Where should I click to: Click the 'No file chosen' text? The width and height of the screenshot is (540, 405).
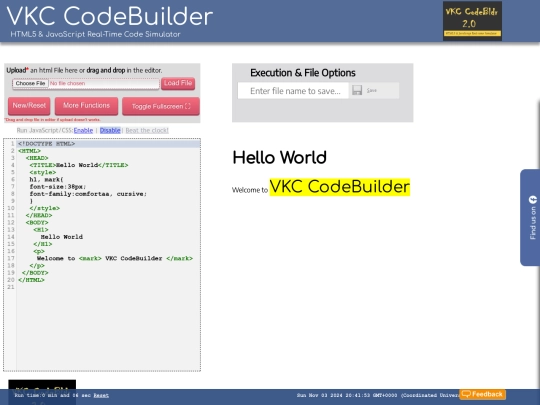pyautogui.click(x=68, y=83)
